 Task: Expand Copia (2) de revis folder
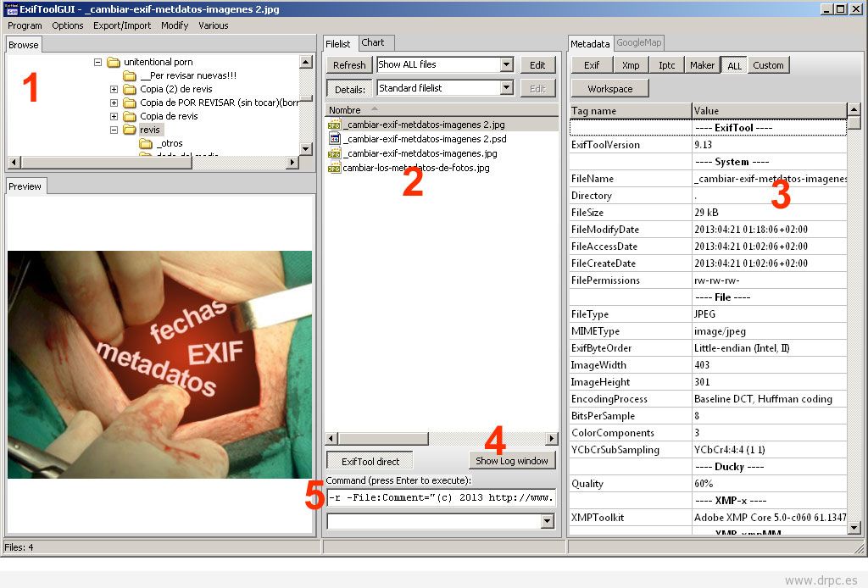point(114,89)
